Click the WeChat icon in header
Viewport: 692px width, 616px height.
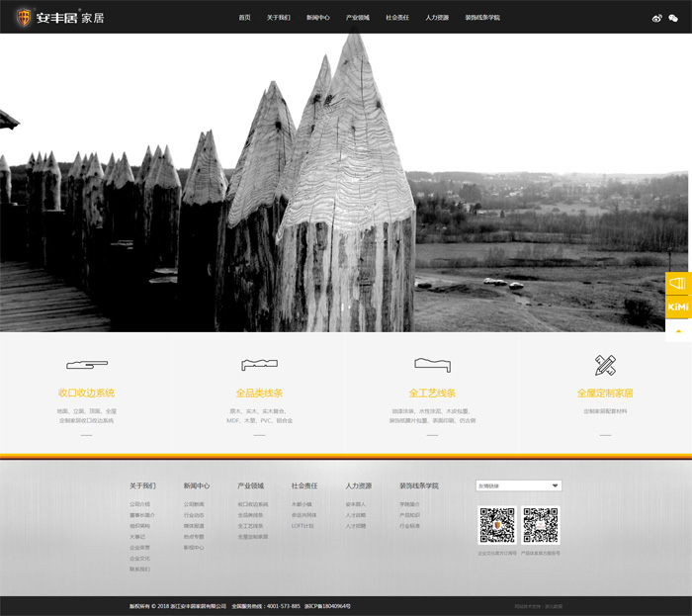click(673, 18)
